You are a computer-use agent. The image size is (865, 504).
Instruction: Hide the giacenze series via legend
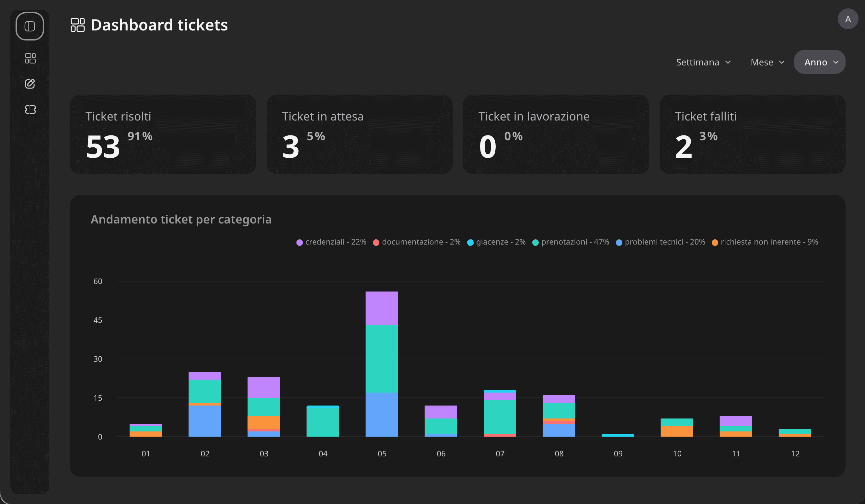[496, 242]
